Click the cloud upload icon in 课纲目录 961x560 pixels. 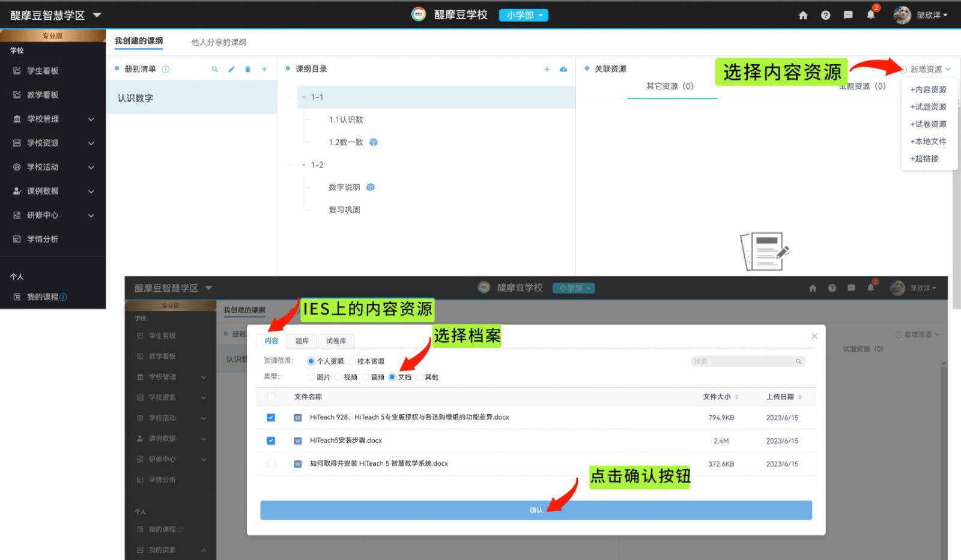pyautogui.click(x=563, y=70)
